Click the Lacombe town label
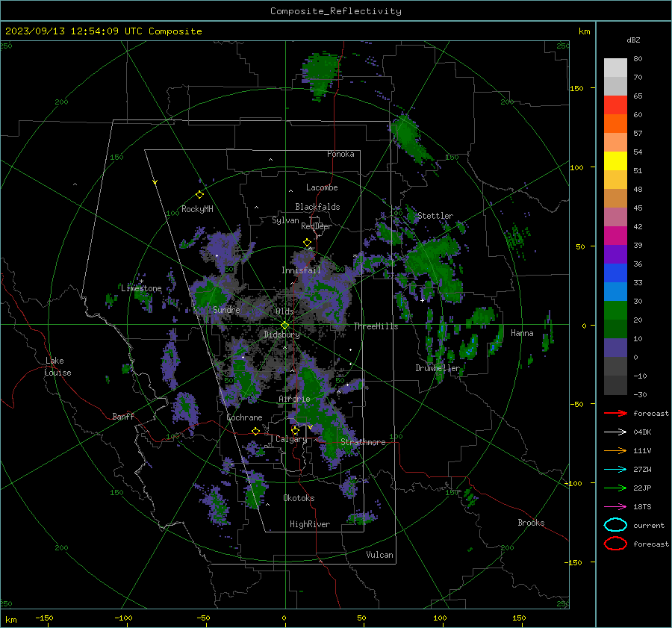This screenshot has width=672, height=628. (x=322, y=187)
